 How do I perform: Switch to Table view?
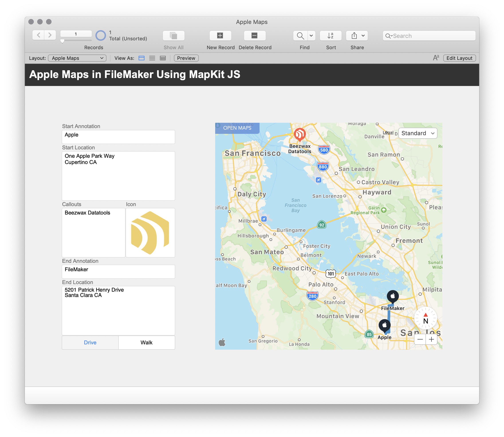[x=163, y=58]
